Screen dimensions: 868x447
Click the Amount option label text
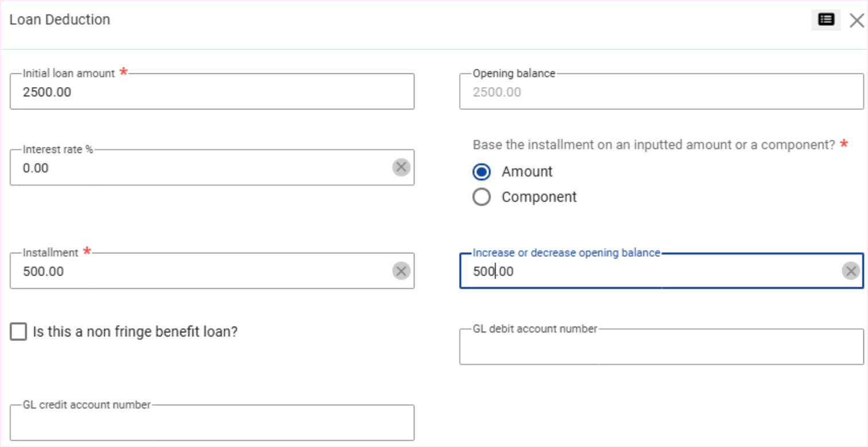[527, 172]
